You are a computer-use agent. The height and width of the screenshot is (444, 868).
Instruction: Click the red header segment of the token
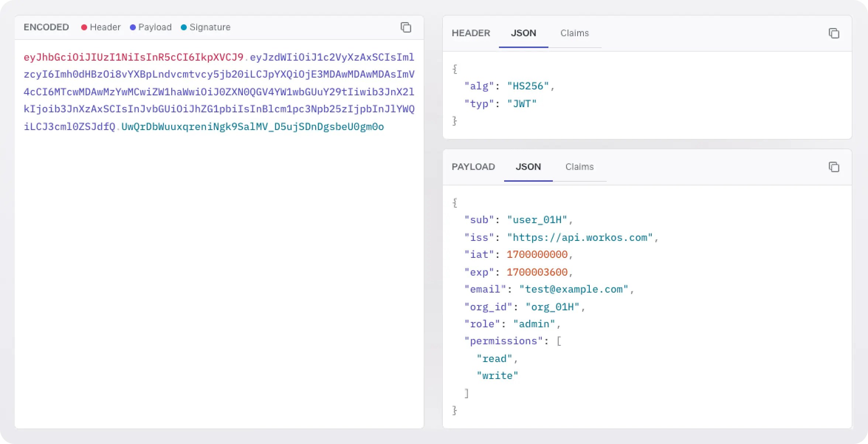[x=133, y=57]
